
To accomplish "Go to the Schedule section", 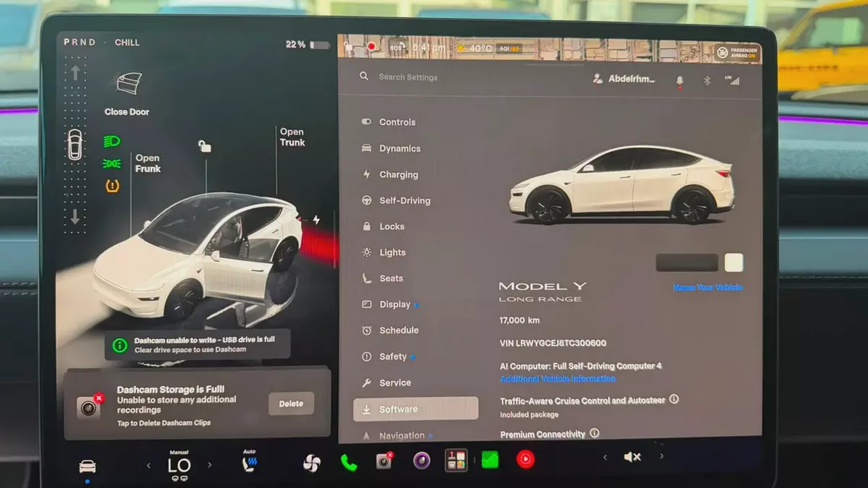I will [x=389, y=330].
